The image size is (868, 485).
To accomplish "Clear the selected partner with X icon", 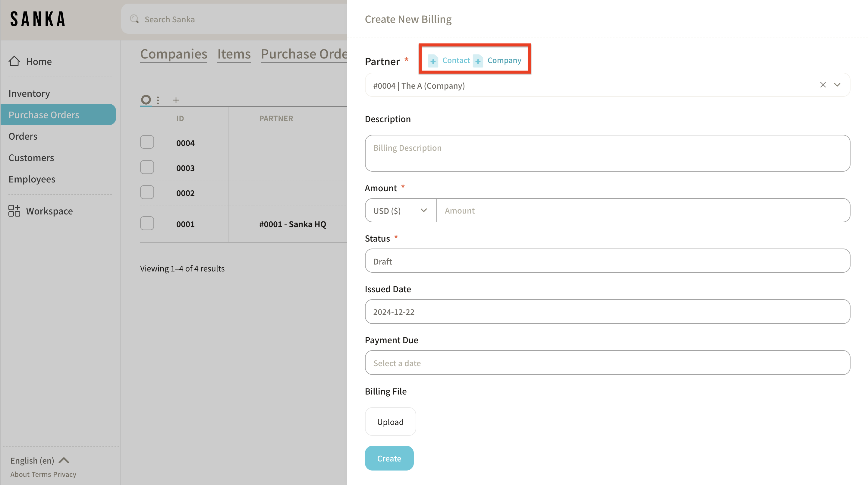I will (823, 85).
